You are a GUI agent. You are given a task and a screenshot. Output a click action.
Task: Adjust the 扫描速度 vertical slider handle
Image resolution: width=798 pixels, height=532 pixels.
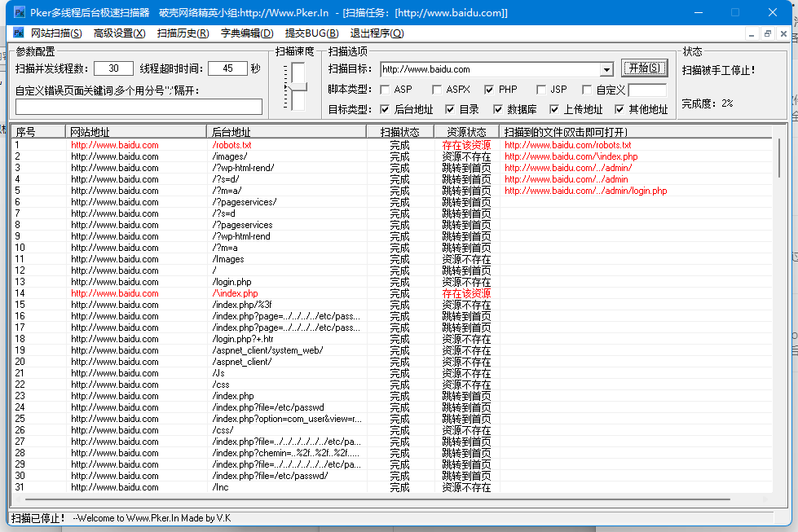(298, 87)
